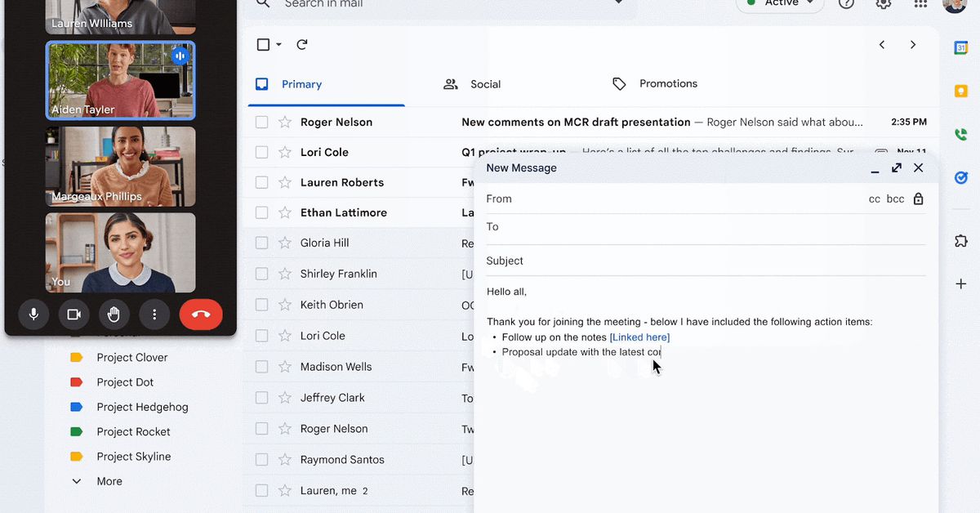Click the Subject field in New Message
The image size is (980, 513).
pos(702,261)
